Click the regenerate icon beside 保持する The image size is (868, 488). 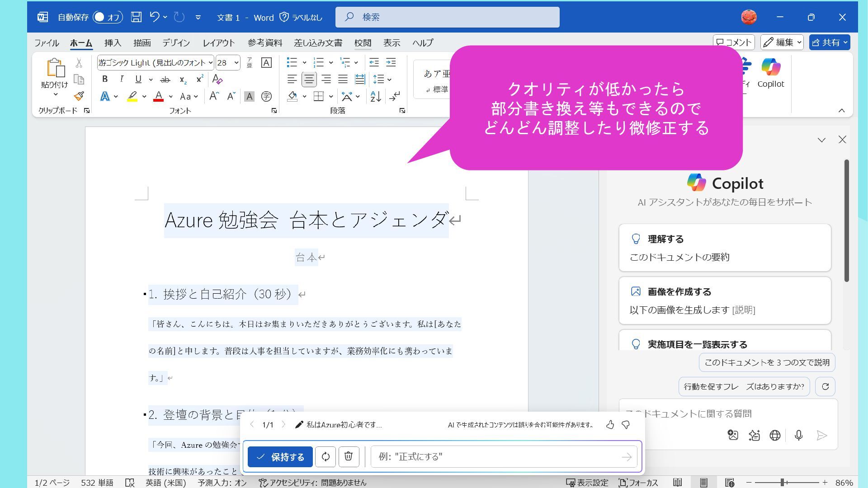325,457
